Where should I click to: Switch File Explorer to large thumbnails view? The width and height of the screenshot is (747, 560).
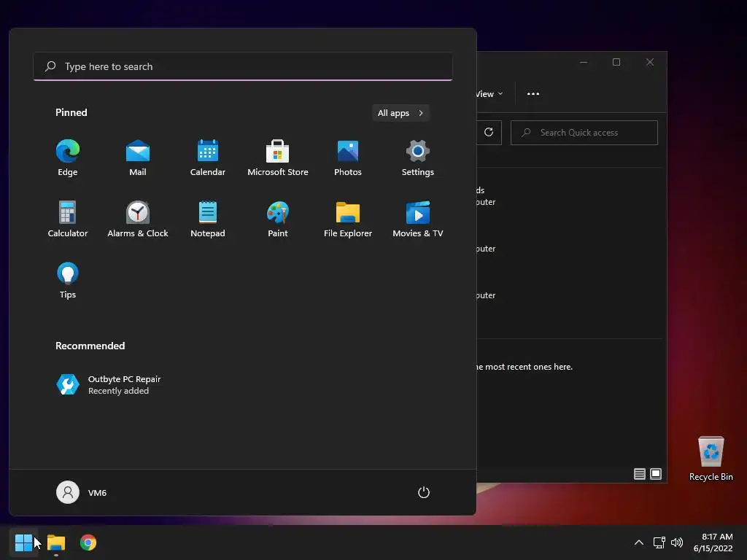coord(656,474)
